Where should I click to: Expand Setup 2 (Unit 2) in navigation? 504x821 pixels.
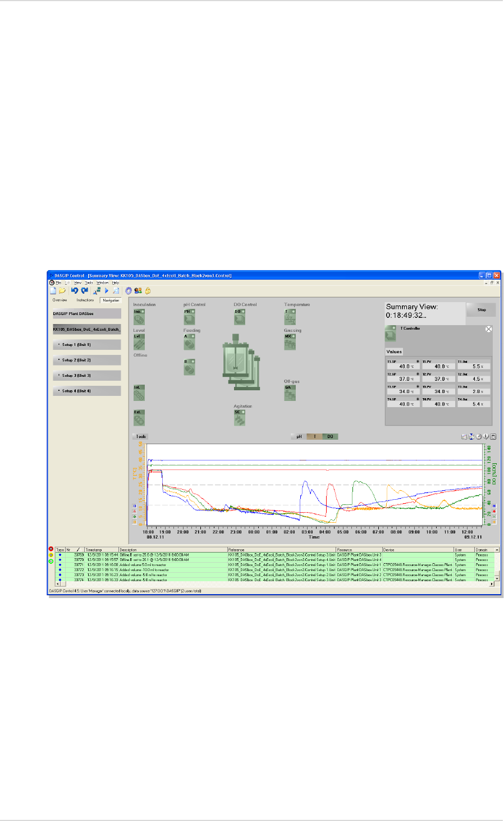pyautogui.click(x=87, y=360)
